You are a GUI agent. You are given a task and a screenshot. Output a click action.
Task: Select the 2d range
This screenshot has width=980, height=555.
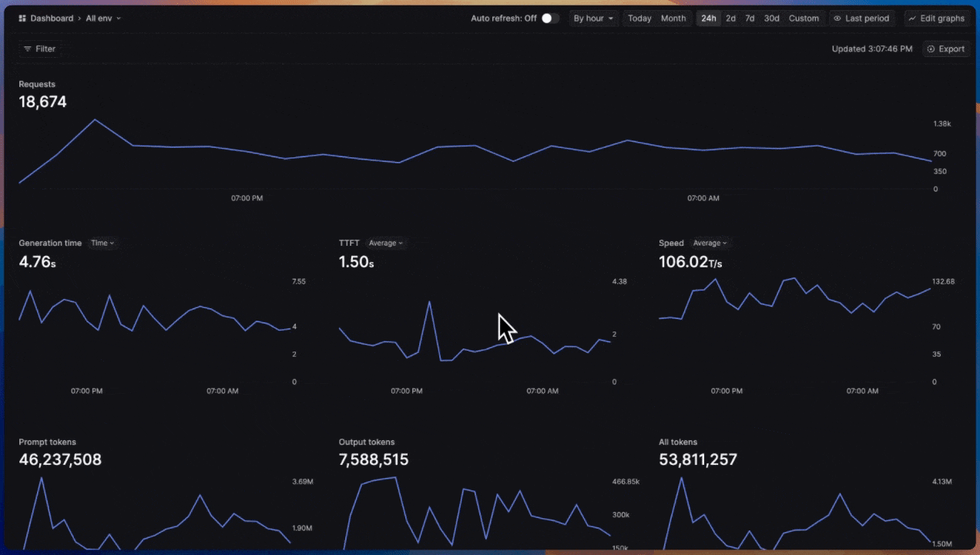[x=730, y=18]
